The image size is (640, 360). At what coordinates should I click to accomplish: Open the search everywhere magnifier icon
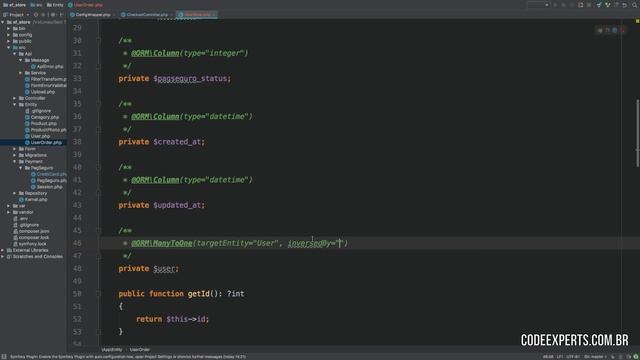point(635,5)
